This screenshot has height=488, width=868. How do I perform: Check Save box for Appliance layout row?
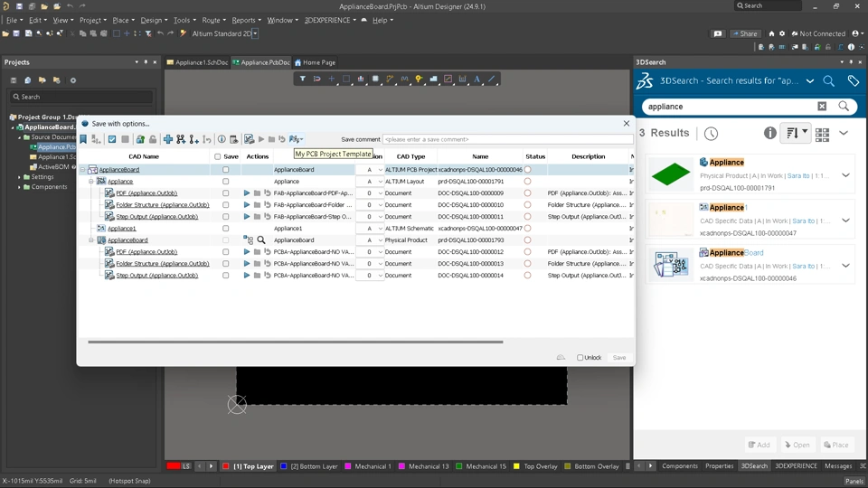[225, 182]
